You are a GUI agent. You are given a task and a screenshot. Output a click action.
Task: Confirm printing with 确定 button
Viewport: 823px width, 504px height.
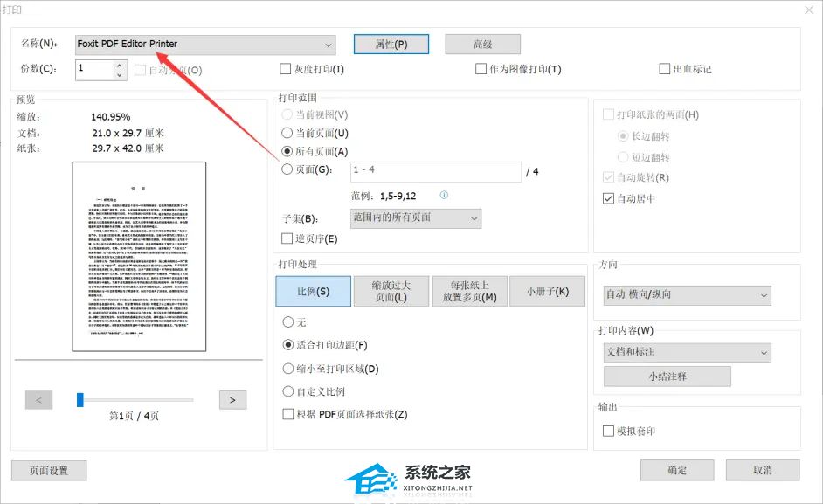(677, 470)
